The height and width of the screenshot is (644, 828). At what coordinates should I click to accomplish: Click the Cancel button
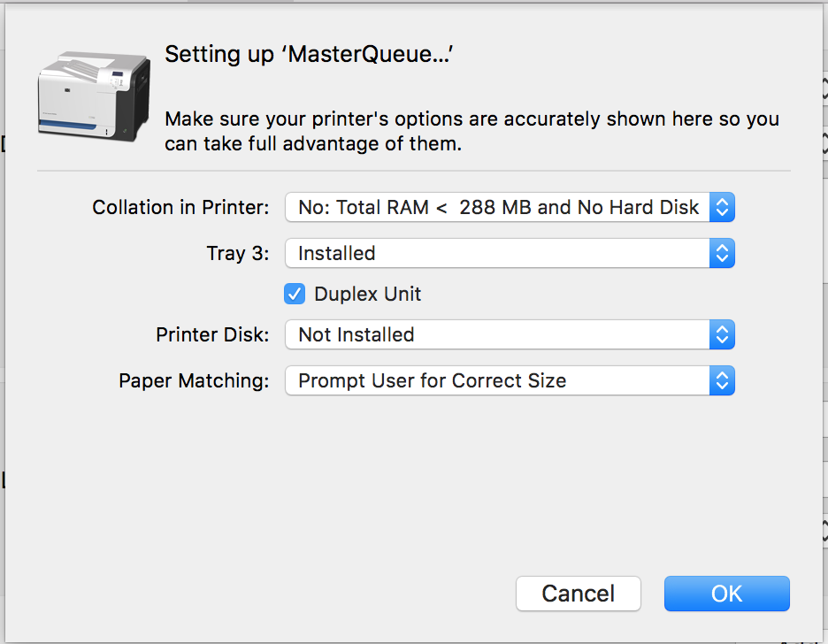[x=579, y=594]
